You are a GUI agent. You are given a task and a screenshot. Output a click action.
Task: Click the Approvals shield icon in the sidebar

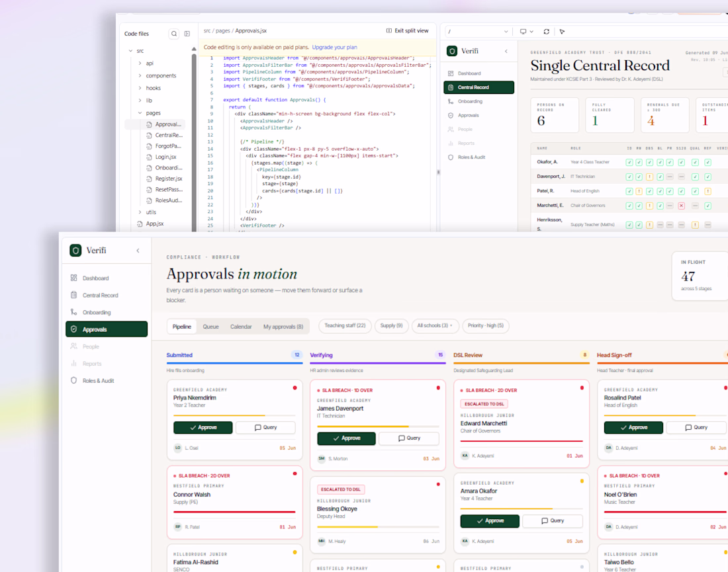click(74, 329)
